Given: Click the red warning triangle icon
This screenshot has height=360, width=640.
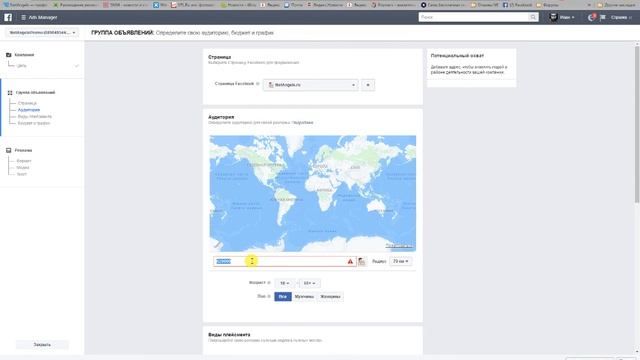Looking at the screenshot, I should click(x=350, y=261).
